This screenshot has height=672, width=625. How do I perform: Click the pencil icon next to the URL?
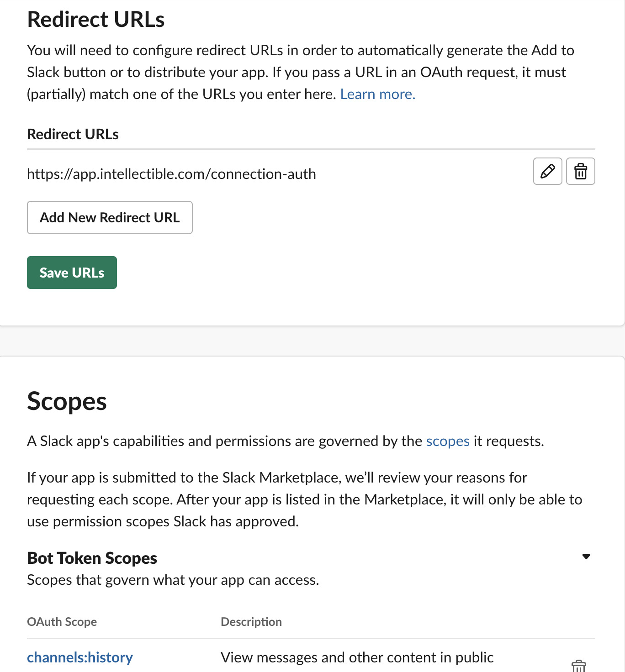pos(547,171)
